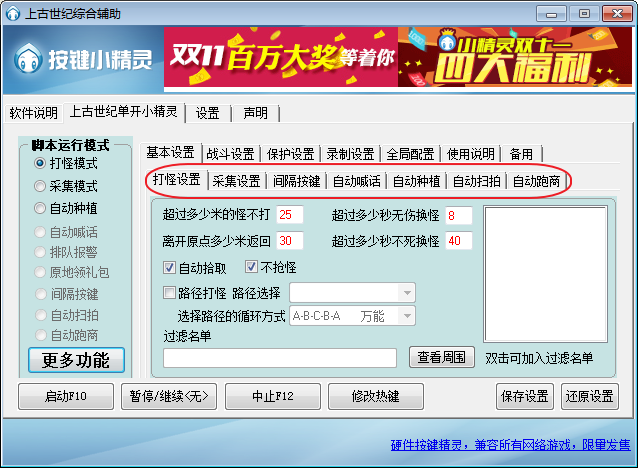Click the 还原设置 button
Image resolution: width=638 pixels, height=468 pixels.
[590, 396]
